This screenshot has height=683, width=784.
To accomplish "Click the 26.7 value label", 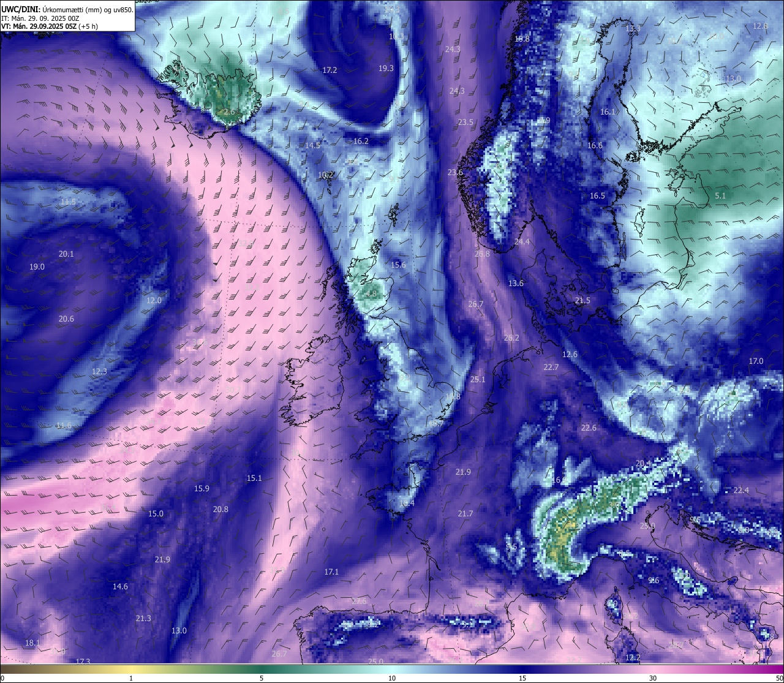I will 475,304.
